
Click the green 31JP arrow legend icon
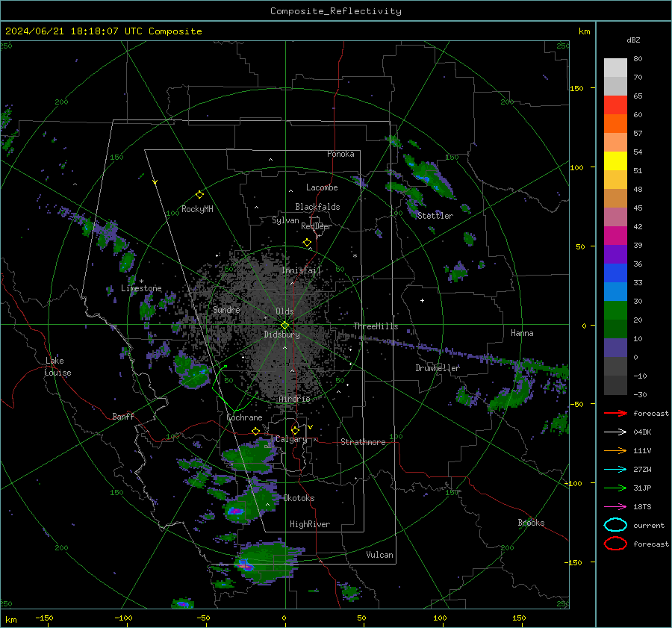(x=615, y=488)
